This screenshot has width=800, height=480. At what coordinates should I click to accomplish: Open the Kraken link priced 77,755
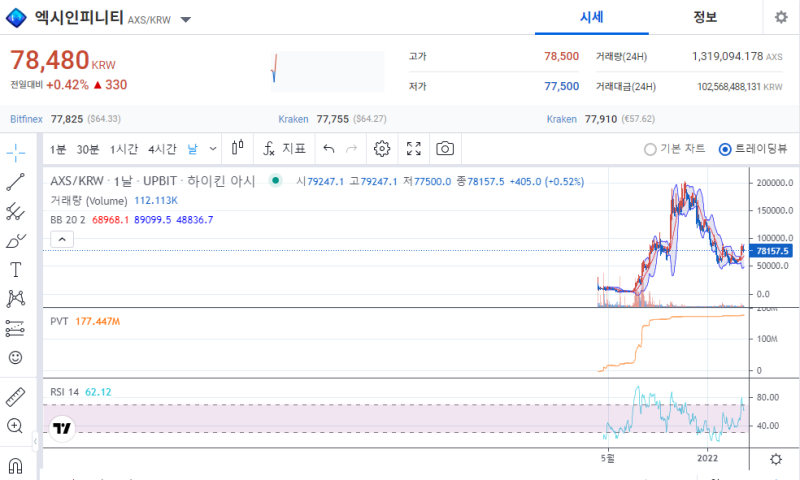pos(293,119)
